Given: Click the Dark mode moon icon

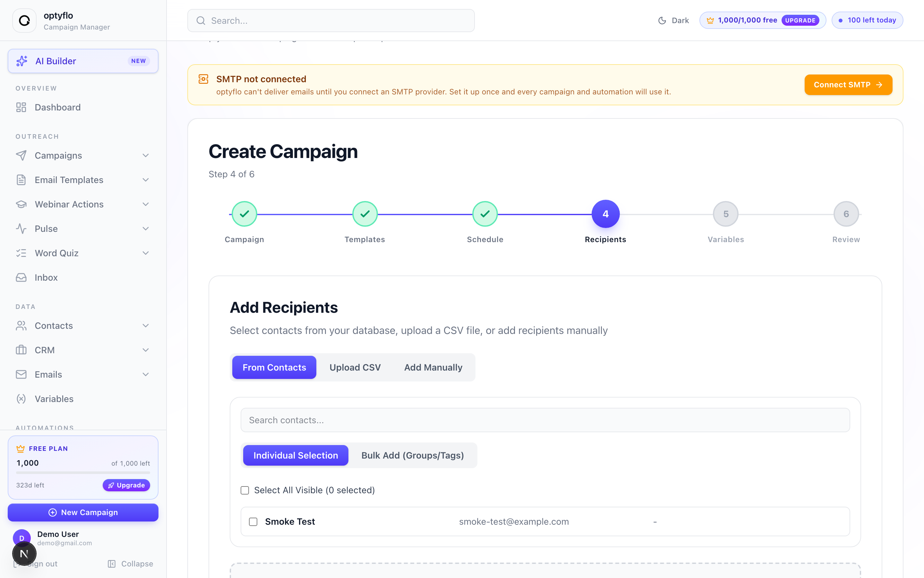Looking at the screenshot, I should coord(662,21).
